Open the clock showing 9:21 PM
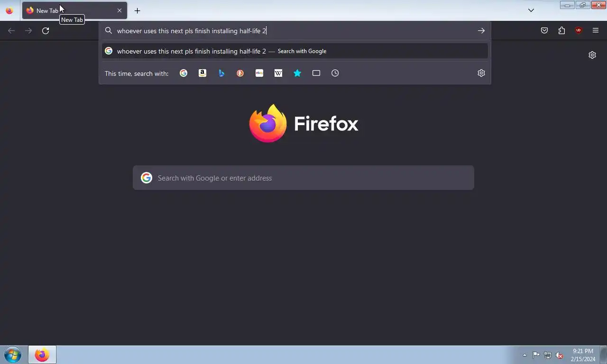This screenshot has height=364, width=607. pyautogui.click(x=583, y=355)
